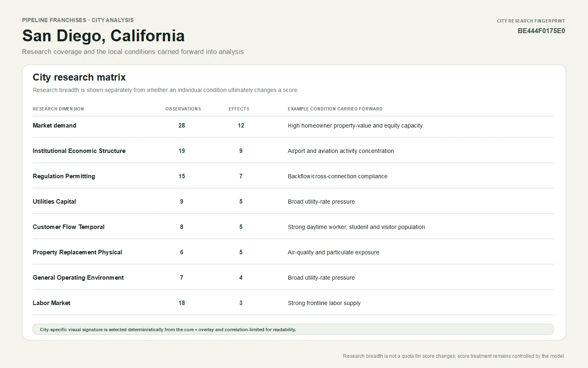Click the Effects column header
Image resolution: width=588 pixels, height=368 pixels.
239,109
